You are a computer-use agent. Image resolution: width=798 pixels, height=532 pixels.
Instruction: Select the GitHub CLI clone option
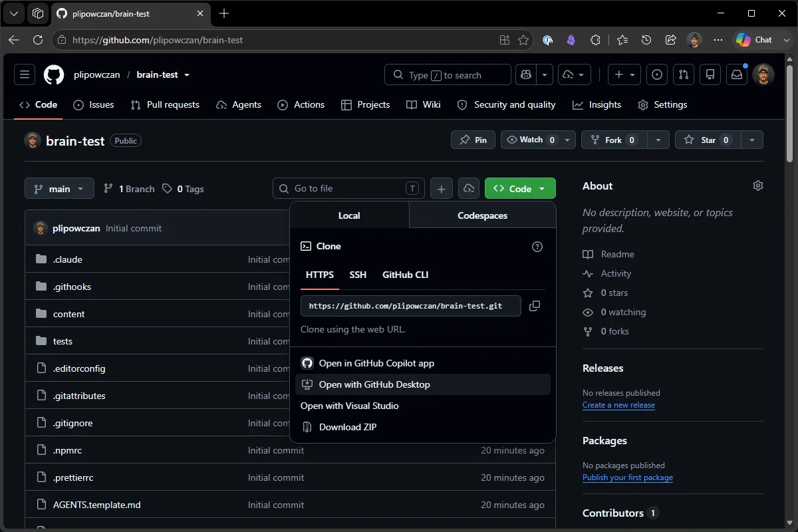(405, 275)
